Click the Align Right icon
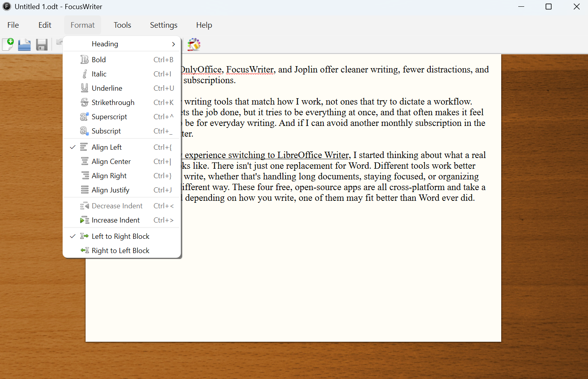Screen dimensions: 588x379 point(84,175)
